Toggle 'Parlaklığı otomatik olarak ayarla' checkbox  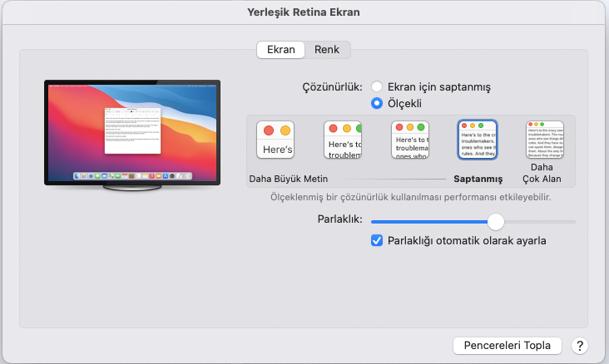377,241
